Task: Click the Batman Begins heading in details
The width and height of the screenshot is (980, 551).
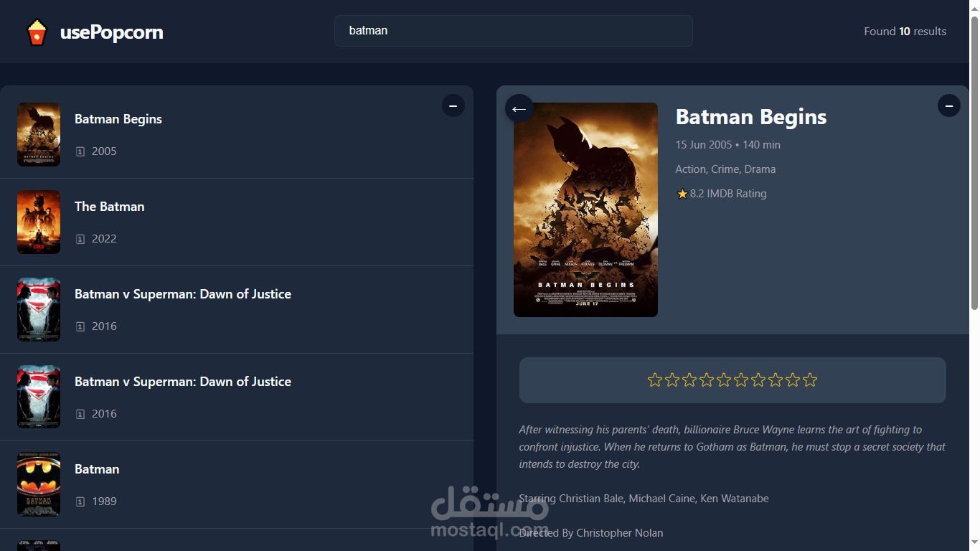Action: [751, 117]
